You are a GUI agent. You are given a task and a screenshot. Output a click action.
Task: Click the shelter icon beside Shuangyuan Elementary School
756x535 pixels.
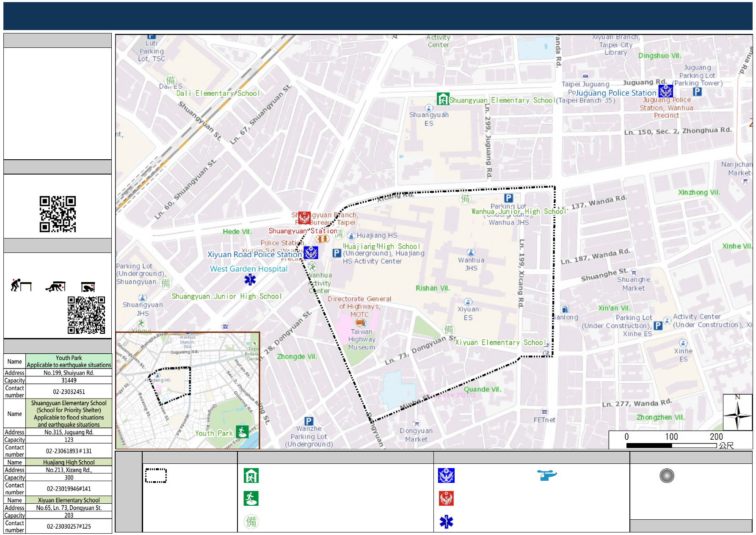[x=443, y=99]
